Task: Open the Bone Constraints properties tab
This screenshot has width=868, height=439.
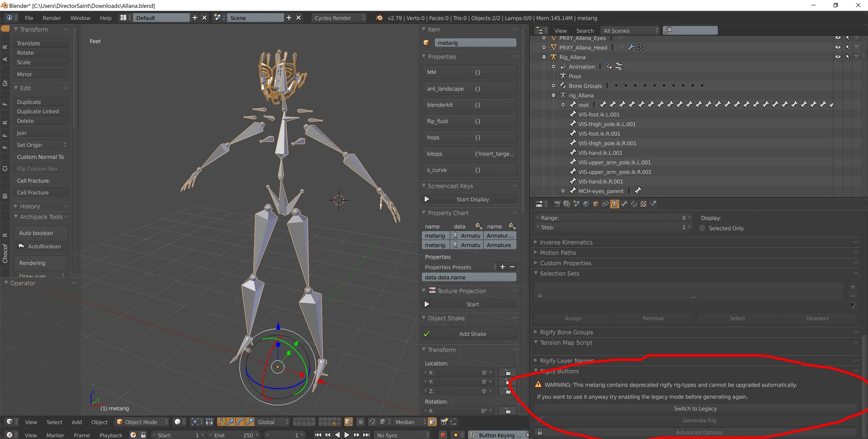Action: (633, 204)
